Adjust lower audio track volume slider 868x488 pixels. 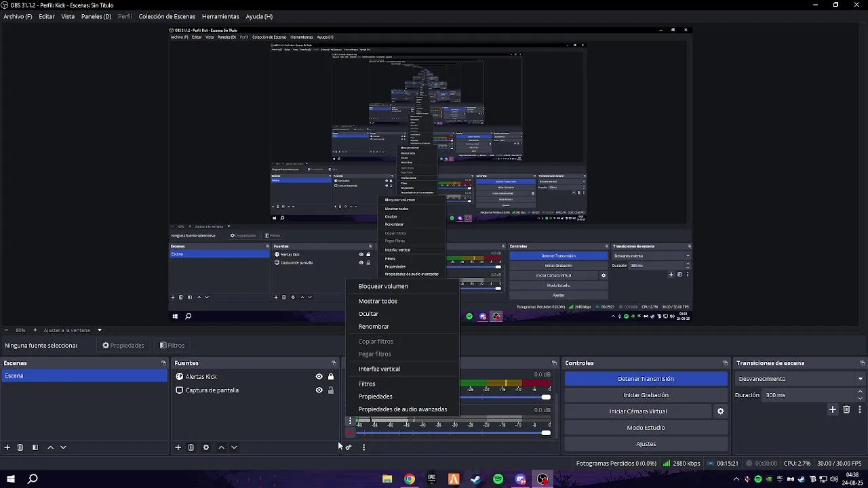546,432
